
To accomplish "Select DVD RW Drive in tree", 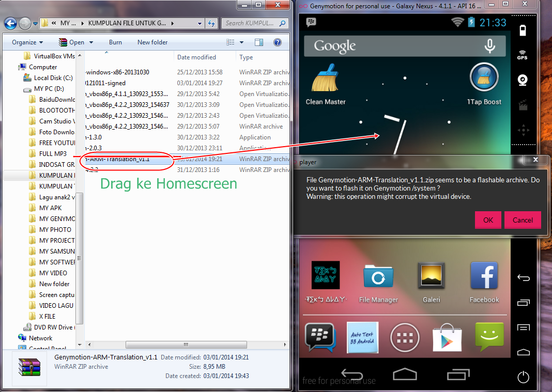I will [54, 327].
